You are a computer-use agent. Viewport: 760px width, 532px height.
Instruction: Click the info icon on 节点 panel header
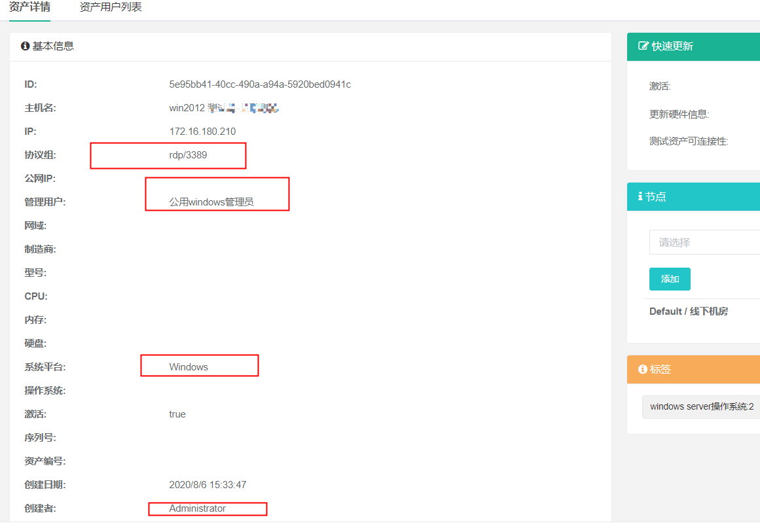click(x=640, y=196)
